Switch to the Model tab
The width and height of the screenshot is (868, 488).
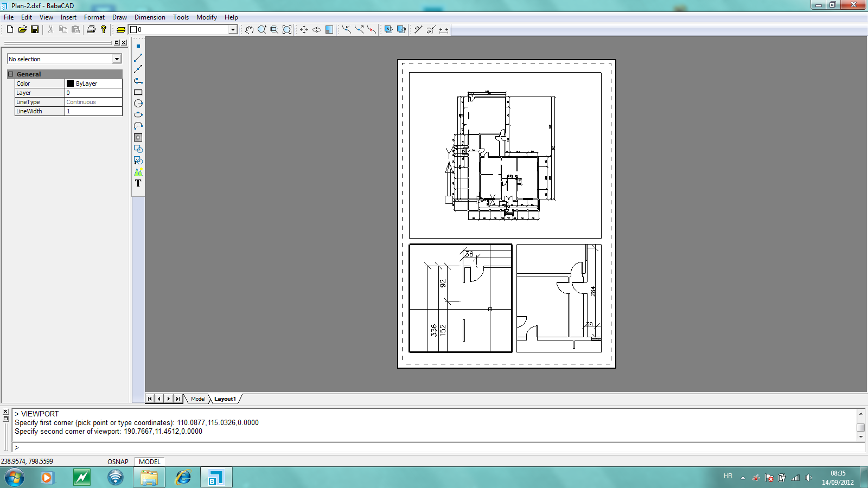pyautogui.click(x=198, y=399)
